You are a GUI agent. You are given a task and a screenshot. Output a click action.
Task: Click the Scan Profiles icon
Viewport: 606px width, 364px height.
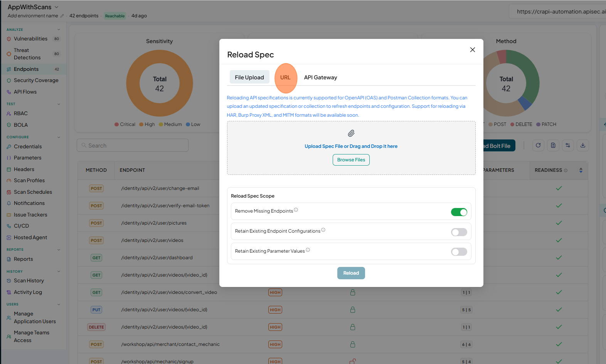(x=9, y=181)
